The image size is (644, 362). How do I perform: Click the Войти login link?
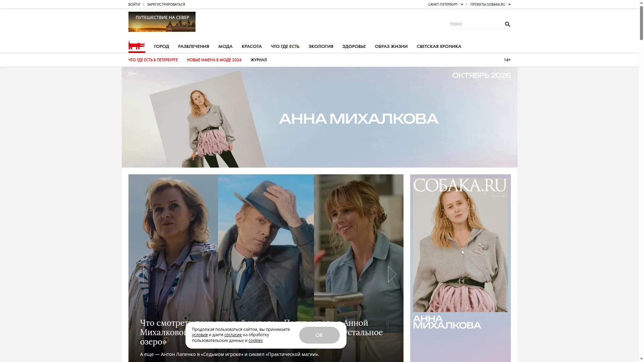(x=134, y=4)
